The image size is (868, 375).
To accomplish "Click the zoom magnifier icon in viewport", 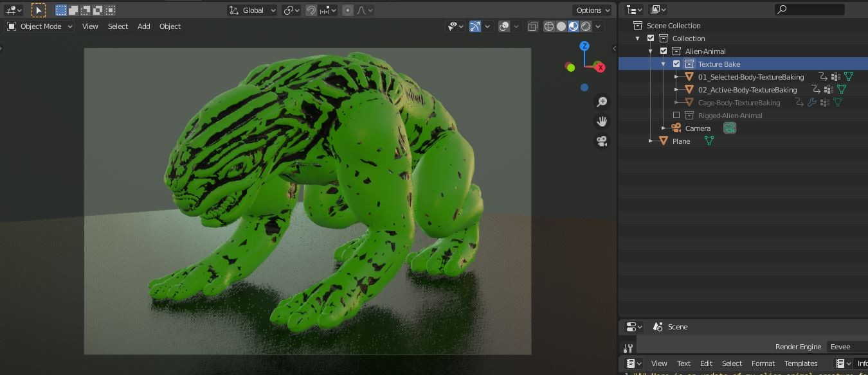I will click(x=601, y=101).
